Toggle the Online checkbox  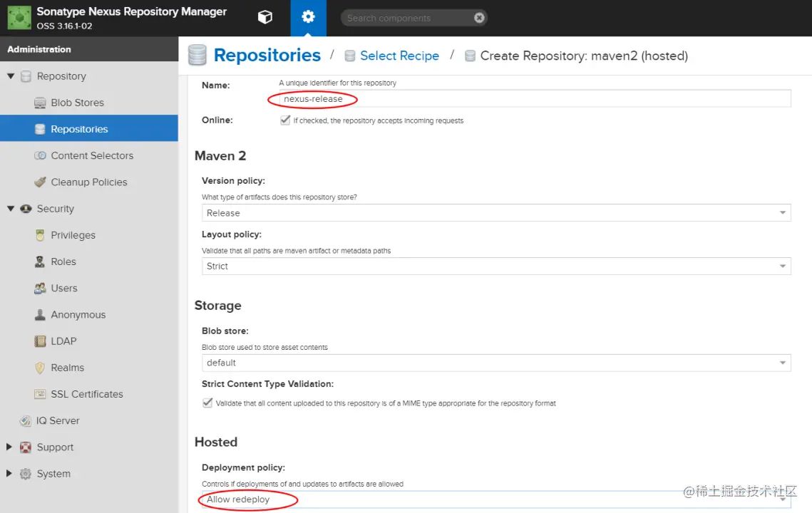coord(285,120)
